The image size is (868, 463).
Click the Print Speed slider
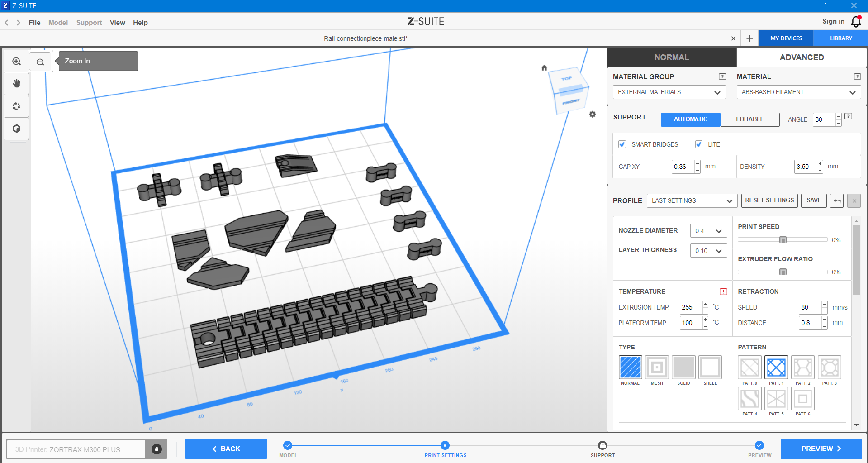[783, 240]
